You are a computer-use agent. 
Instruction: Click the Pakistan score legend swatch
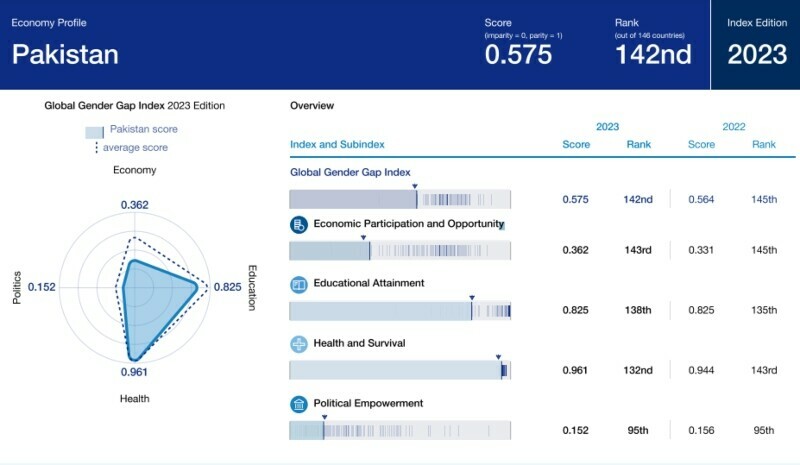94,132
